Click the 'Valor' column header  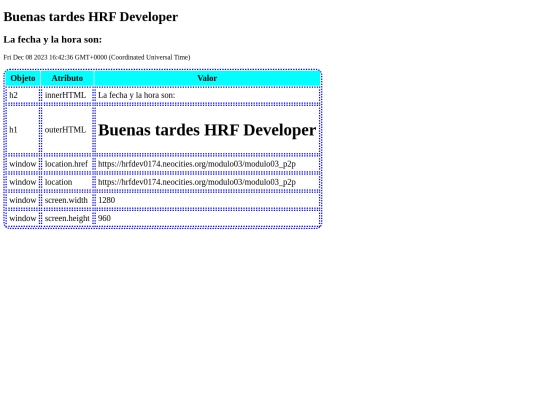[x=207, y=78]
